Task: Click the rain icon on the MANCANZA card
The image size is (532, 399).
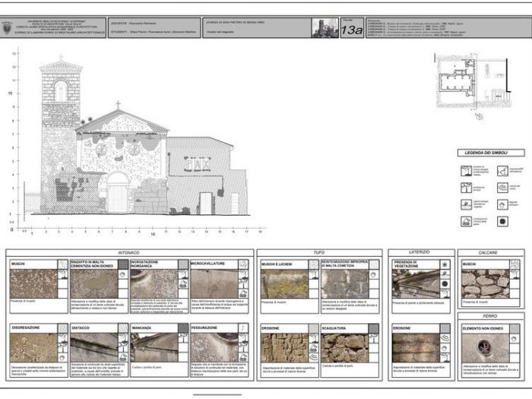Action: point(183,337)
